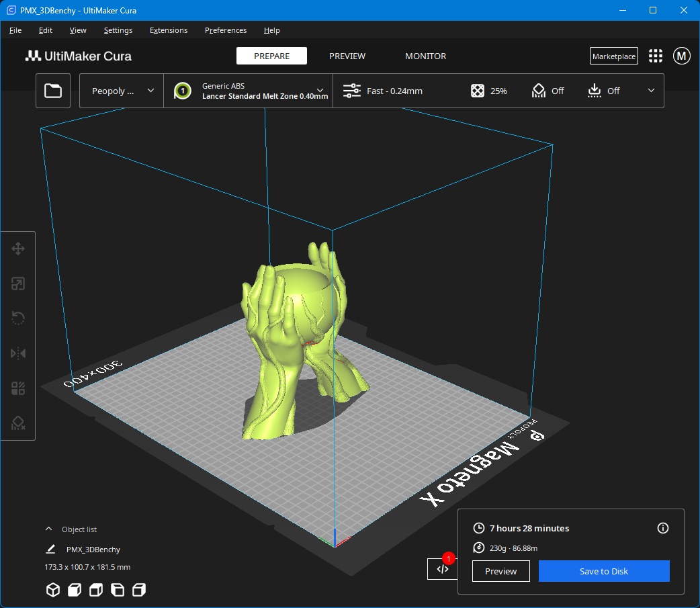Open Per Model Settings tool

[18, 388]
